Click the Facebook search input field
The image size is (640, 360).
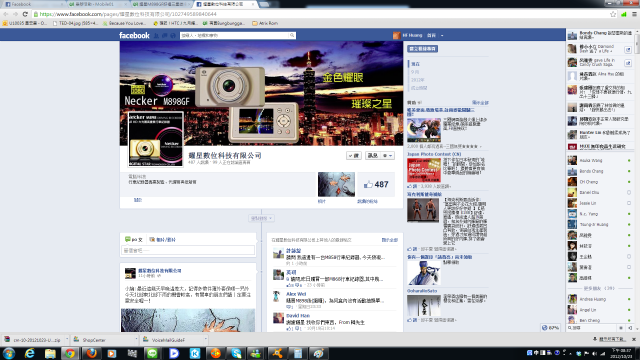[235, 36]
